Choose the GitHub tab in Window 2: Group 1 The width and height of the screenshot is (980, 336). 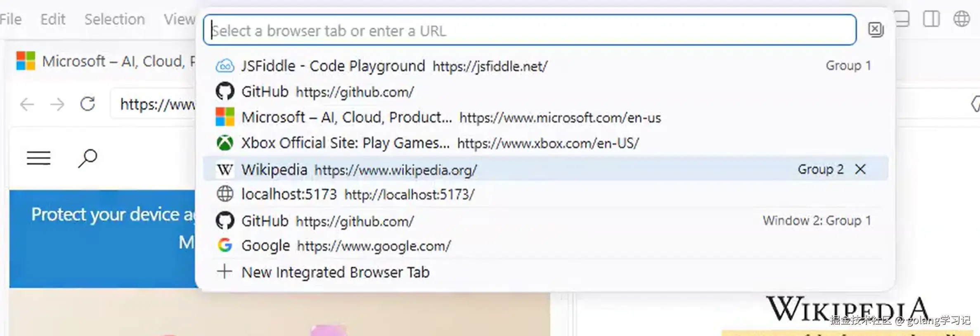click(545, 221)
